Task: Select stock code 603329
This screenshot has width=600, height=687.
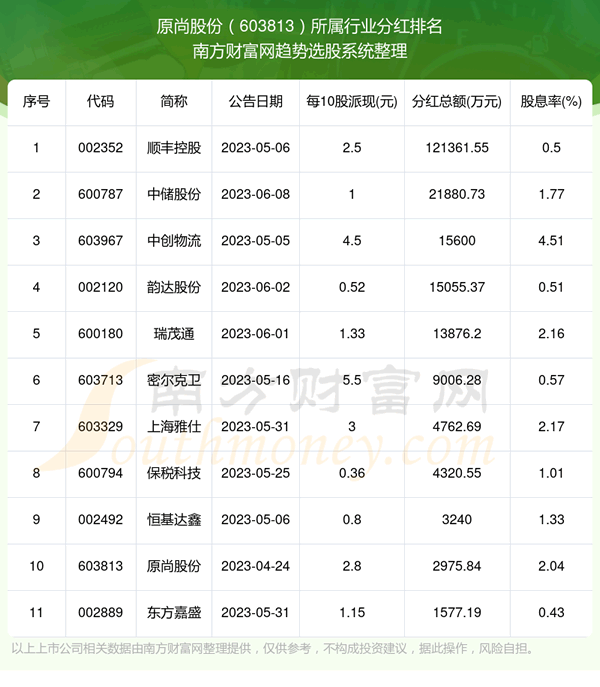Action: coord(100,426)
